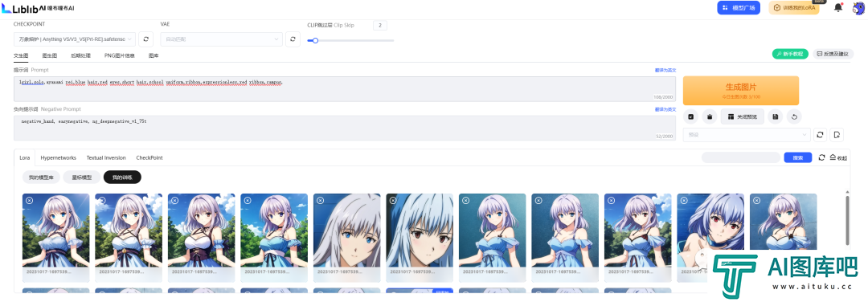The image size is (868, 302).
Task: Refresh the LoRA gallery next to 搜索
Action: pos(822,157)
